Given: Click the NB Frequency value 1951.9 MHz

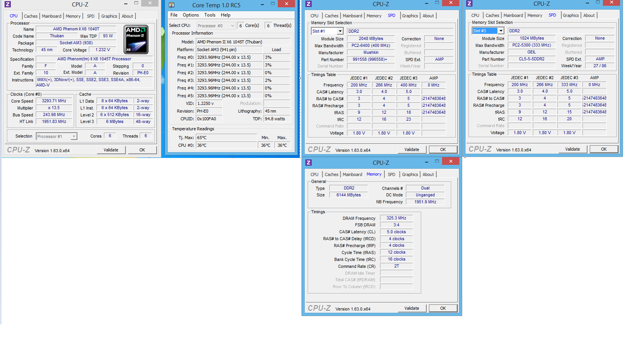Looking at the screenshot, I should (425, 202).
